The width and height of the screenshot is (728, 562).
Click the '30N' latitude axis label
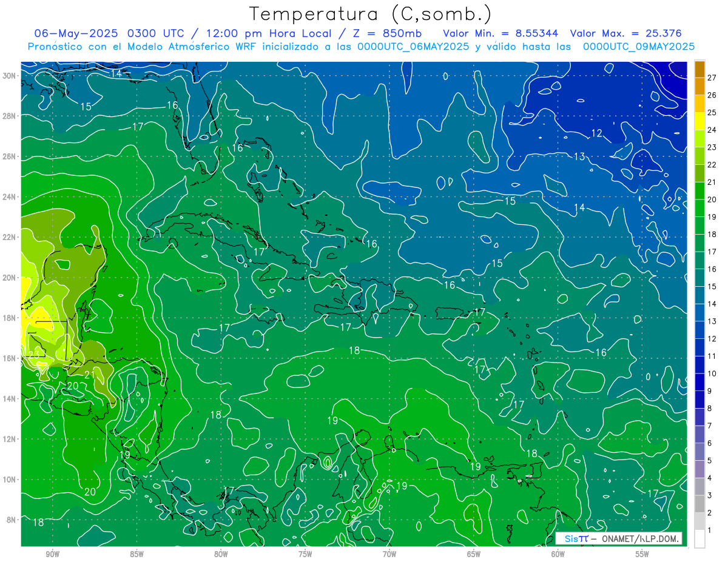pos(10,76)
